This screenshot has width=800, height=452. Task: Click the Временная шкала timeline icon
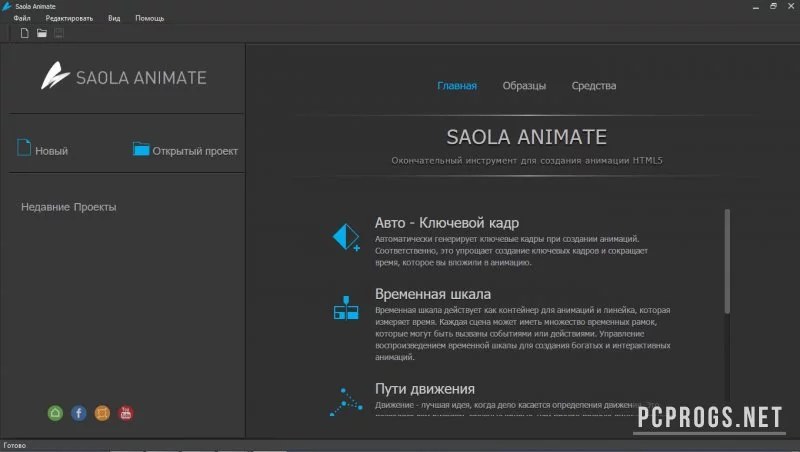tap(346, 308)
